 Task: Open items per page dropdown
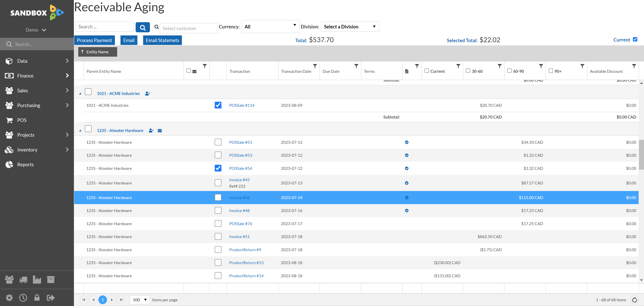click(140, 300)
